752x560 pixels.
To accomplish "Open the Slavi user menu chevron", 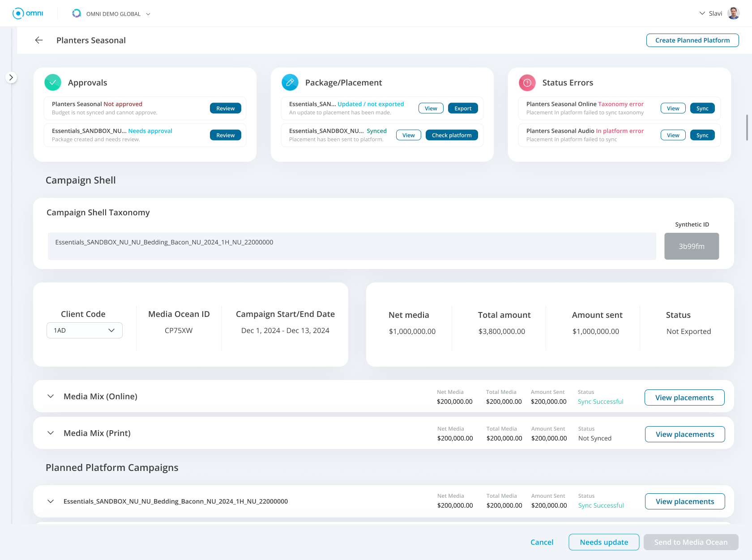I will (702, 13).
